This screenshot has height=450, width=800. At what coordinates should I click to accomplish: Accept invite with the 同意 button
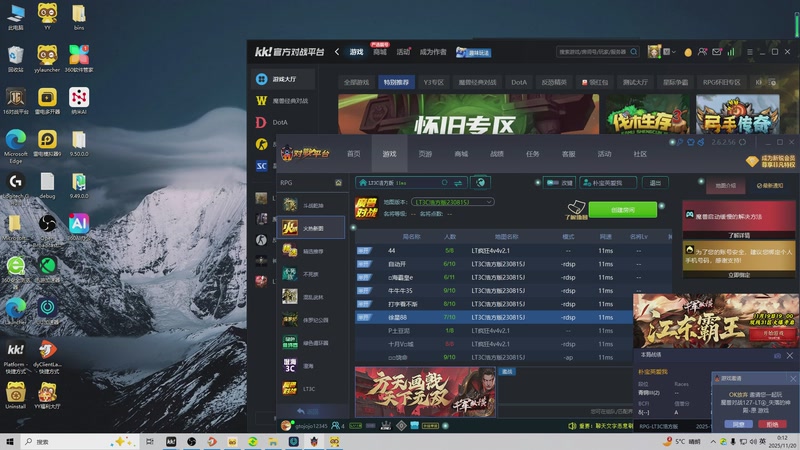pyautogui.click(x=738, y=424)
